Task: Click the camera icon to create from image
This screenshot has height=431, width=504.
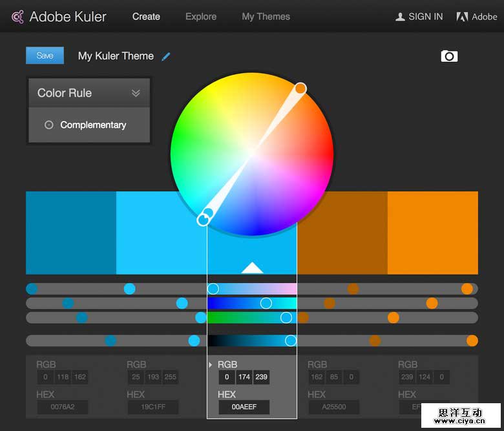Action: click(449, 56)
